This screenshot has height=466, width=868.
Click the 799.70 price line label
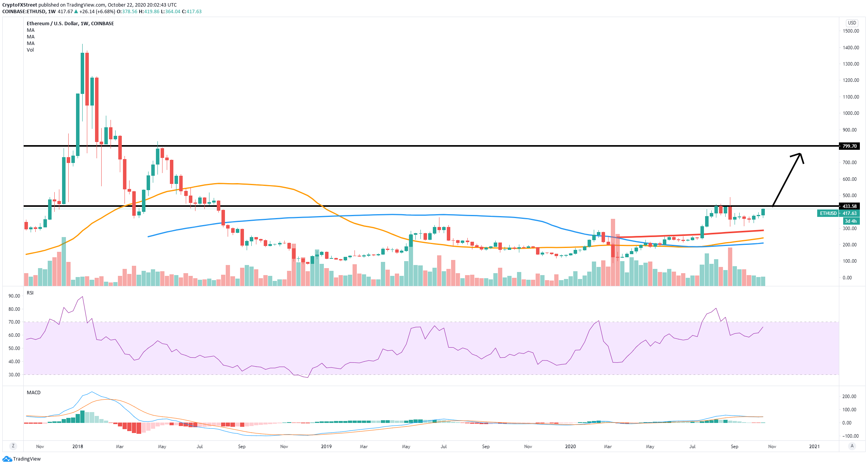tap(849, 146)
